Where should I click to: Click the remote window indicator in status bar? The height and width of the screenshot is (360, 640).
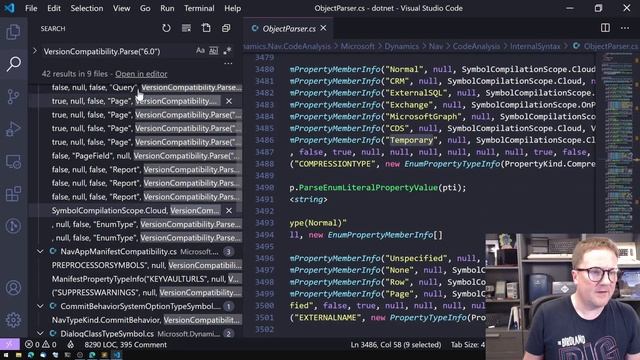(x=9, y=344)
